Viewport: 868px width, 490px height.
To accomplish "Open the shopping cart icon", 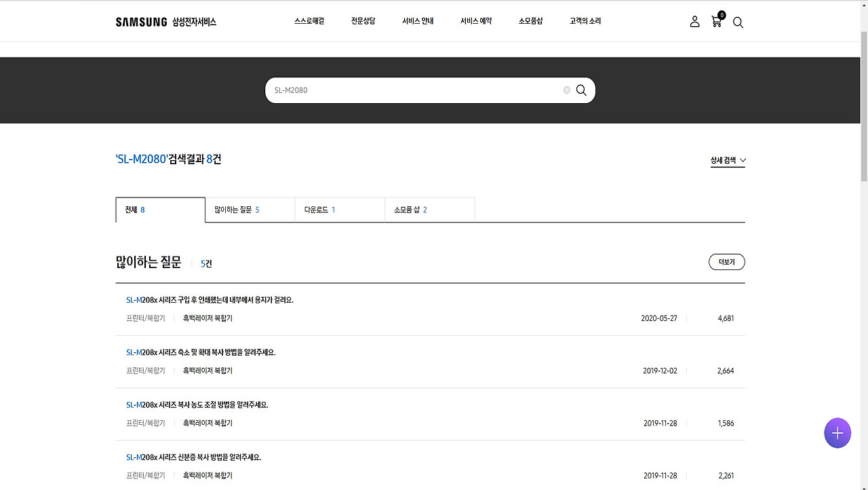I will coord(716,21).
